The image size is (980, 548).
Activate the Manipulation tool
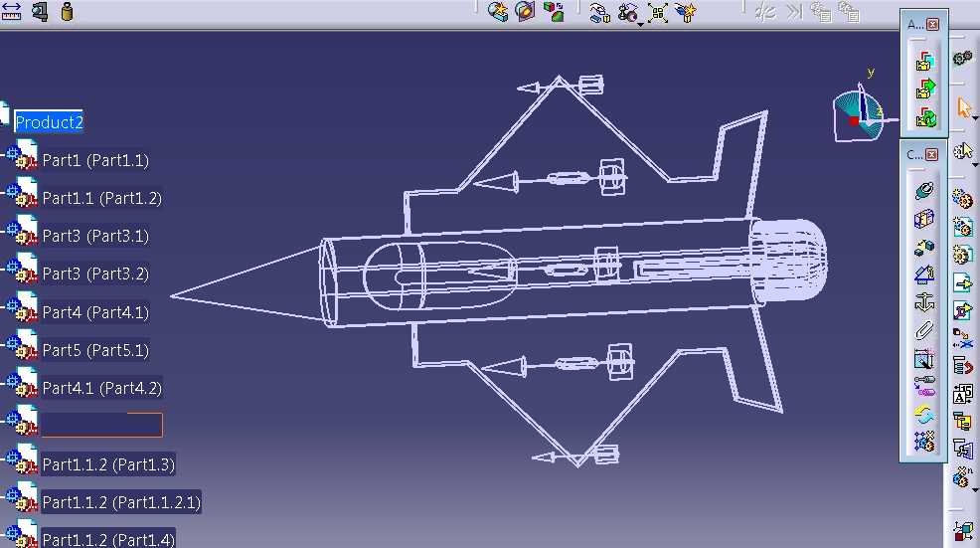(x=599, y=12)
